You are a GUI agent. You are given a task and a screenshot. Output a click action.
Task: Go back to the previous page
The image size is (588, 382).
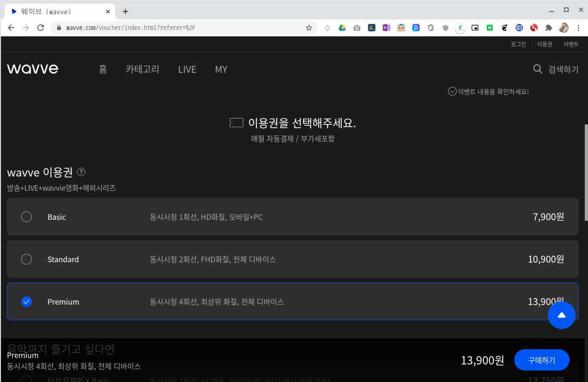pyautogui.click(x=11, y=28)
